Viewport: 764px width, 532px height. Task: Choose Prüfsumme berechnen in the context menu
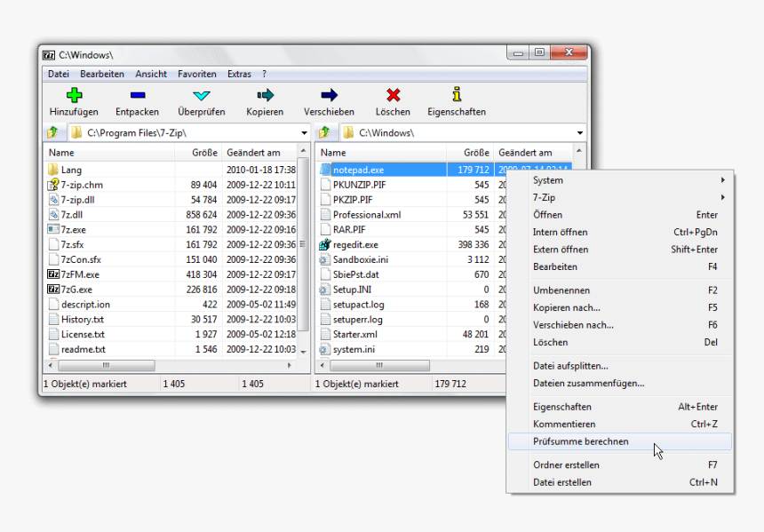pyautogui.click(x=620, y=441)
